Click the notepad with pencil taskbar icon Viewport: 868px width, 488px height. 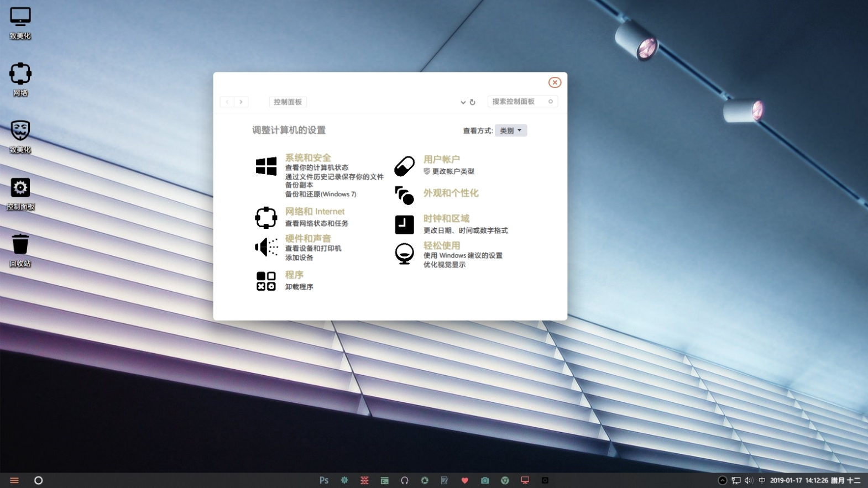[x=445, y=480]
